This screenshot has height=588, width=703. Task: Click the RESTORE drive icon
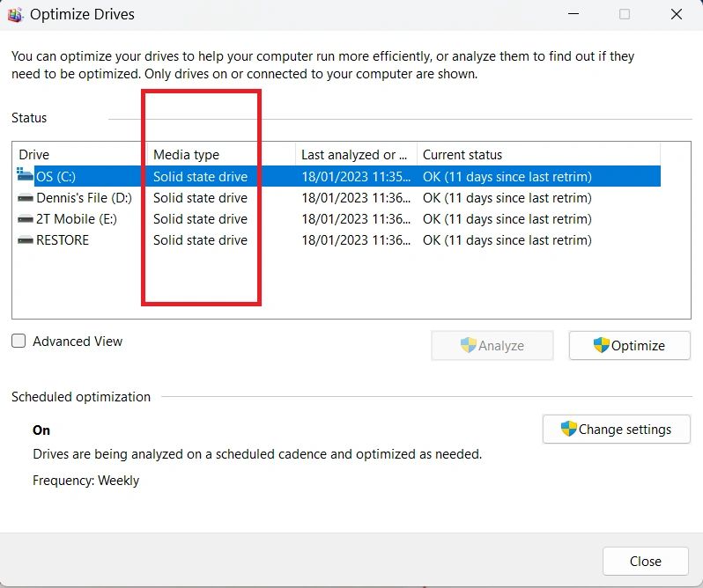point(25,240)
